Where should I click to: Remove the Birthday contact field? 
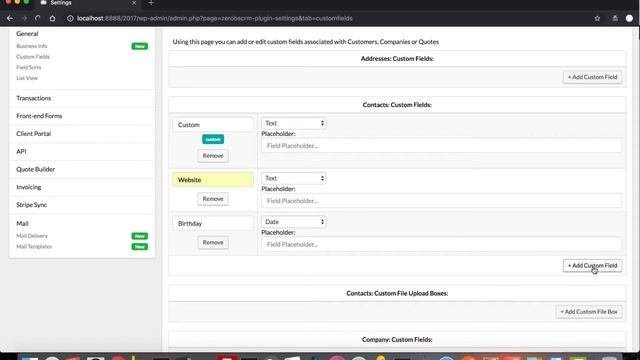point(213,242)
